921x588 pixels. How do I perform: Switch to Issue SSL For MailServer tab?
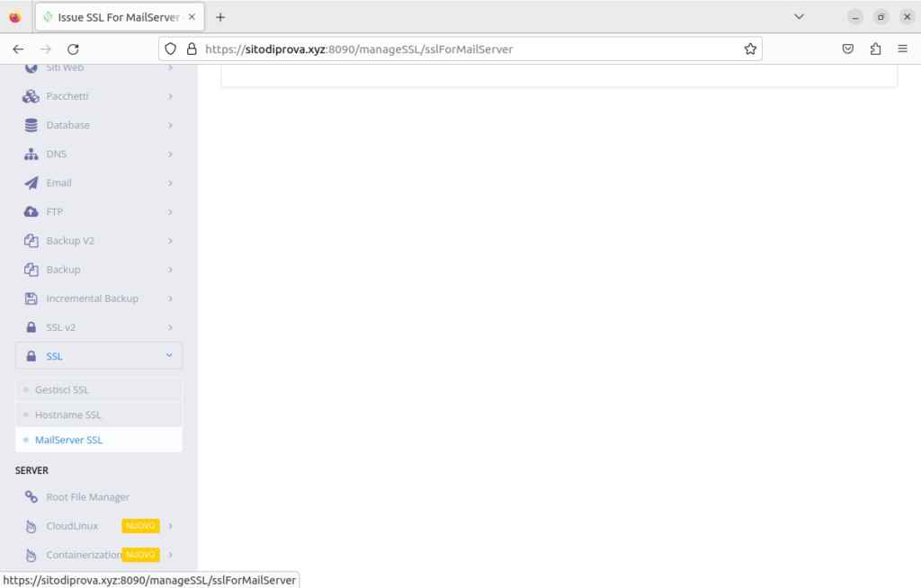pyautogui.click(x=120, y=17)
